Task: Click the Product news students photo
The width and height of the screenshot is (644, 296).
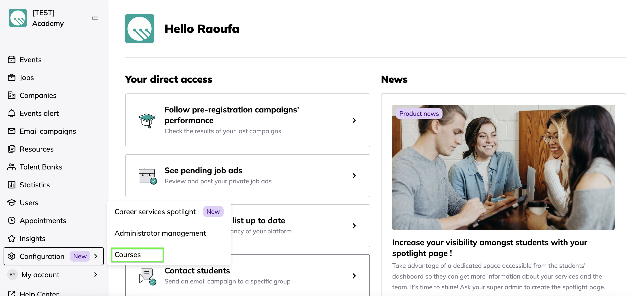Action: [503, 167]
